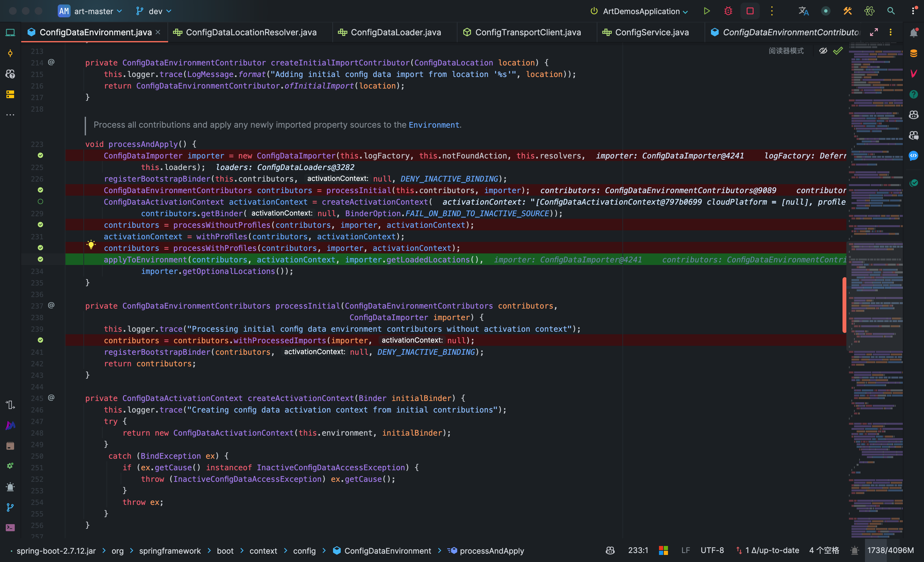Viewport: 924px width, 562px height.
Task: Open Git tool window in left sidebar
Action: (10, 507)
